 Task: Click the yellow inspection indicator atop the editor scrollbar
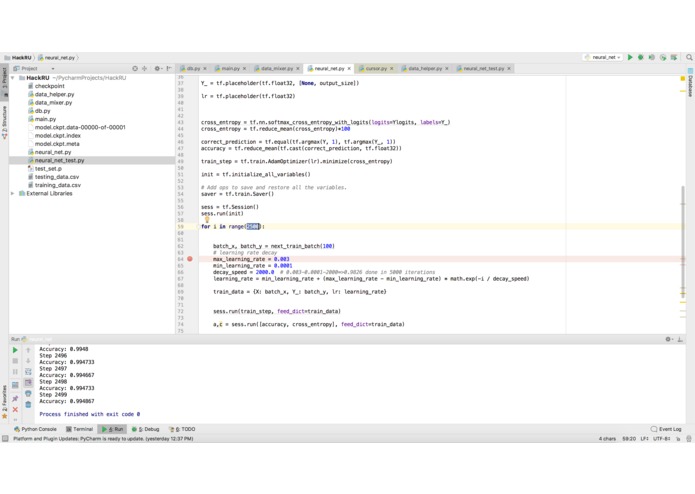[683, 78]
